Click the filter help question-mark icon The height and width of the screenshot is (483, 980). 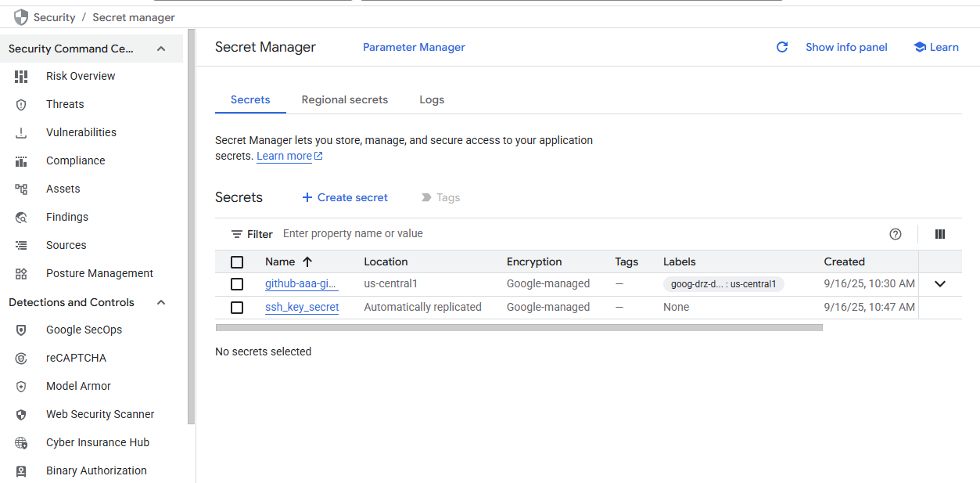(896, 234)
